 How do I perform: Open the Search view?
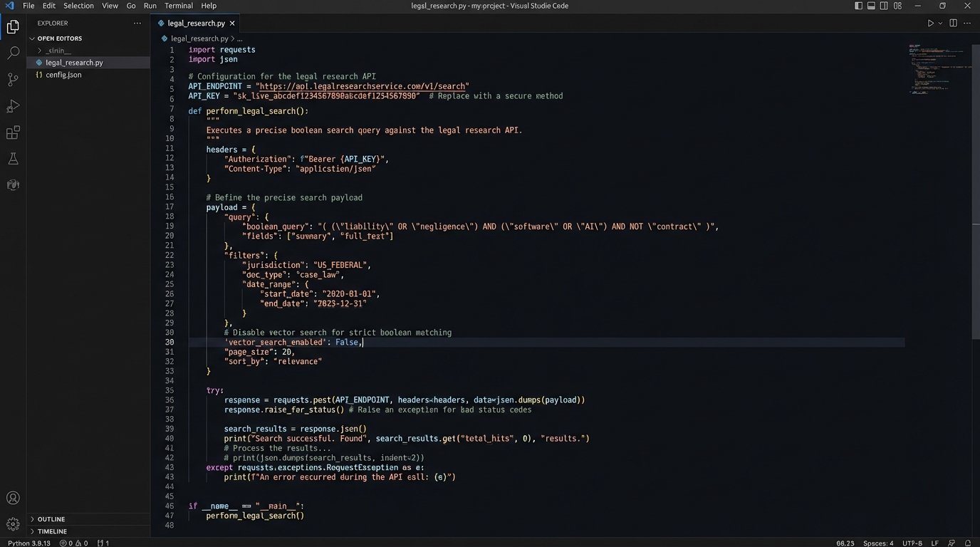click(x=13, y=52)
